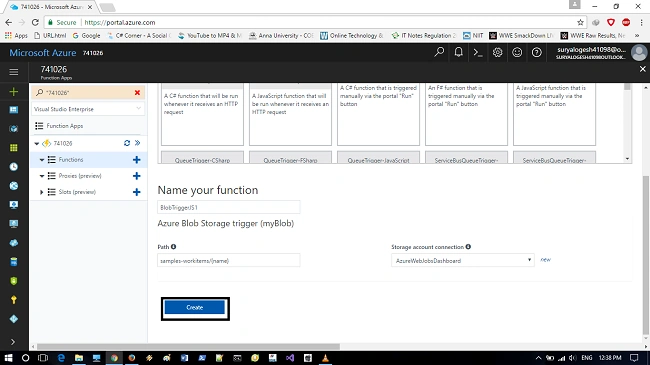Image resolution: width=650 pixels, height=365 pixels.
Task: Click Microsoft Azure home link
Action: pos(43,53)
